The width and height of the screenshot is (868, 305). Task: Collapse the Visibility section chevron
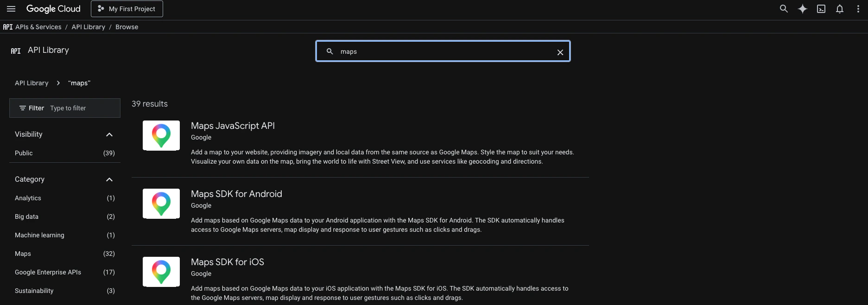coord(109,134)
